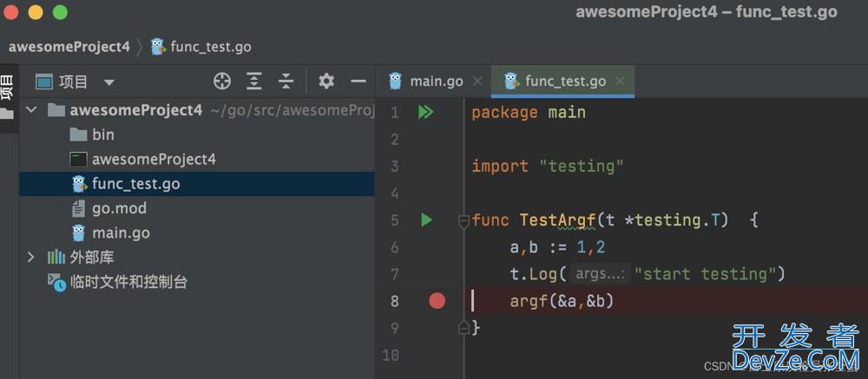The height and width of the screenshot is (379, 868).
Task: Click the TestArgf function name
Action: pyautogui.click(x=557, y=220)
